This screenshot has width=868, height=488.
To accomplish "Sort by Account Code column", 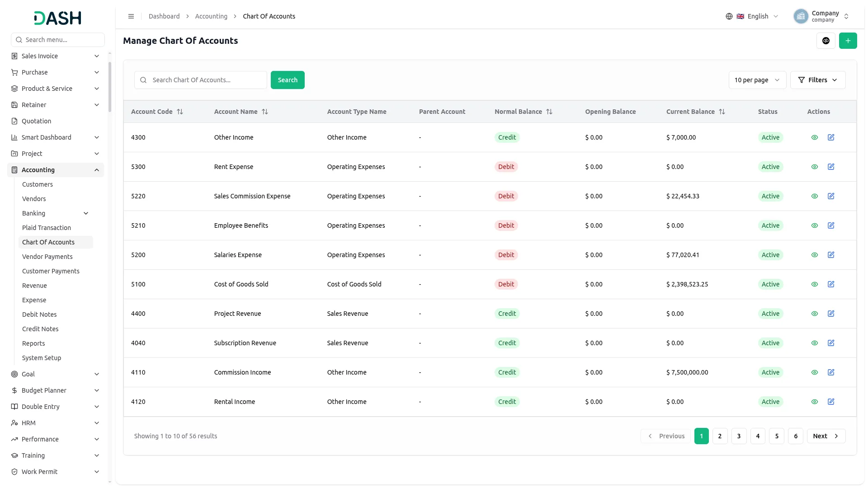I will click(180, 112).
